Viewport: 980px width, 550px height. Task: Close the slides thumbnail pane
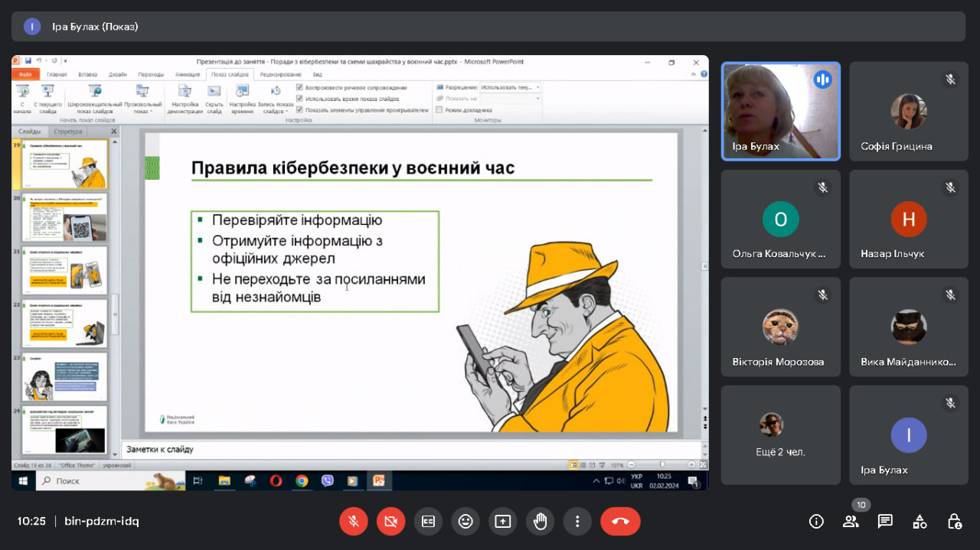[114, 132]
